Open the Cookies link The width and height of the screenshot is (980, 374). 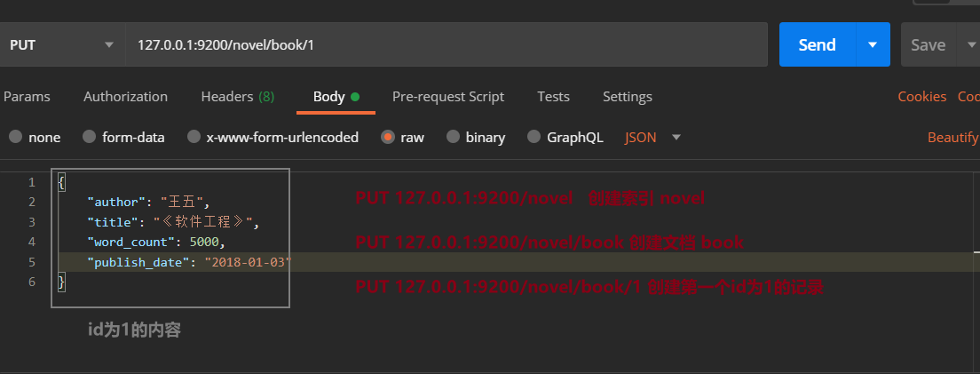[922, 97]
